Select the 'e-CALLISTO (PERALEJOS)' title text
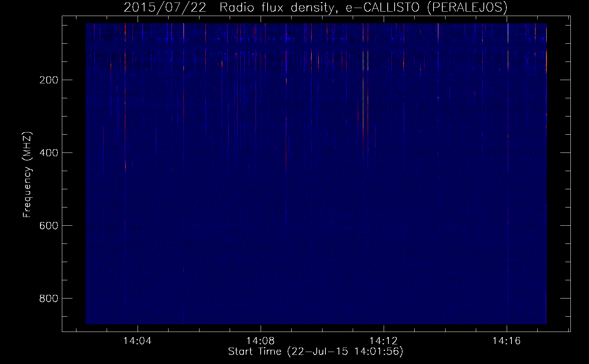This screenshot has height=364, width=589. 426,7
